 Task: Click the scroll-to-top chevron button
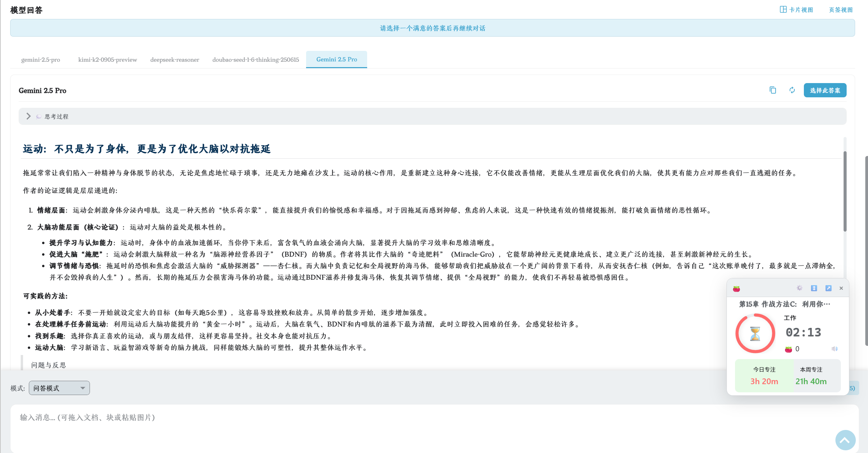tap(845, 440)
